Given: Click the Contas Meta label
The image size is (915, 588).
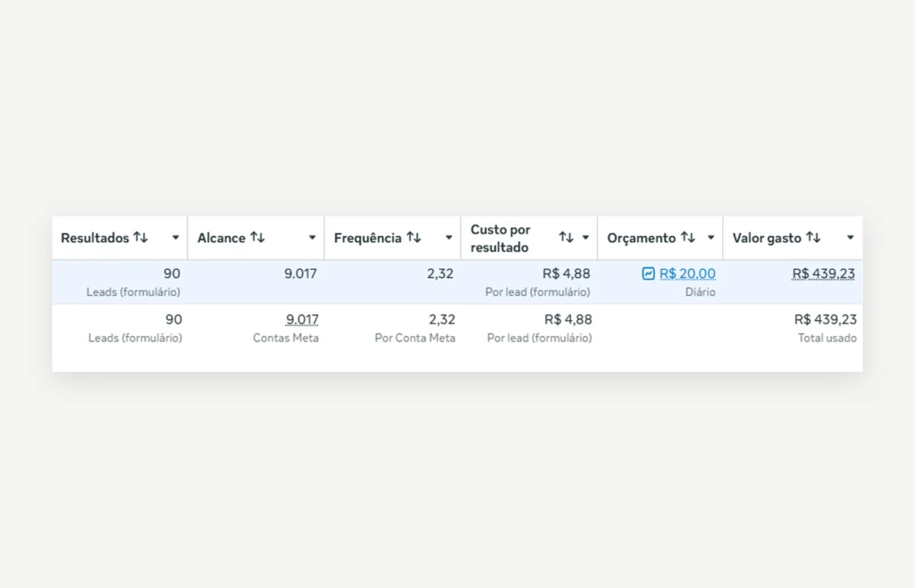Looking at the screenshot, I should (286, 338).
